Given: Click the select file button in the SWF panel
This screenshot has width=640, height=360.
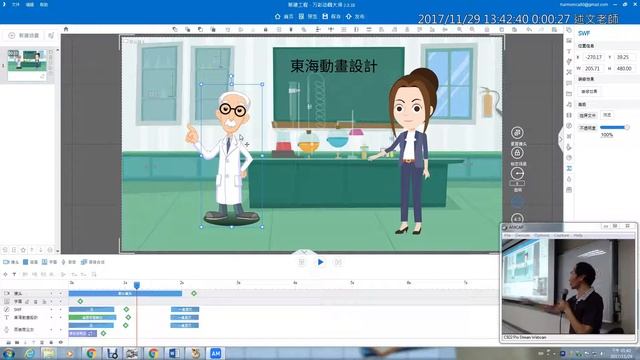Looking at the screenshot, I should click(588, 116).
